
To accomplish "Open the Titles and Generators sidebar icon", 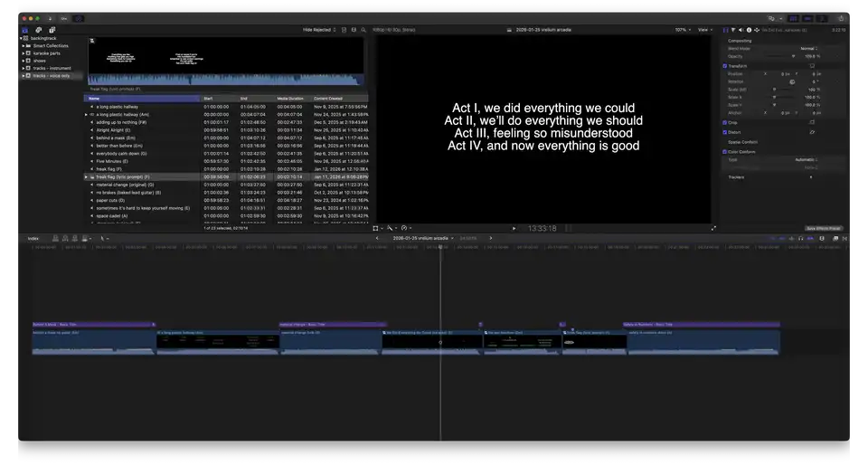I will pyautogui.click(x=52, y=30).
